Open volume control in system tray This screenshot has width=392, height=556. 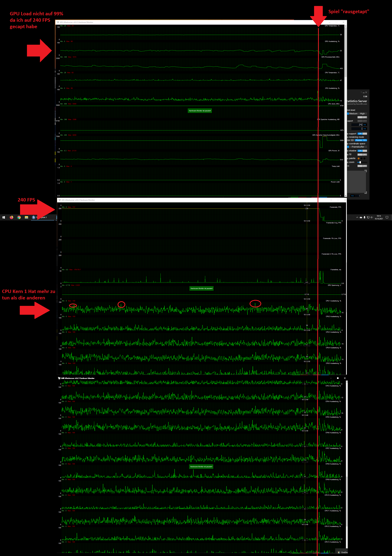372,217
